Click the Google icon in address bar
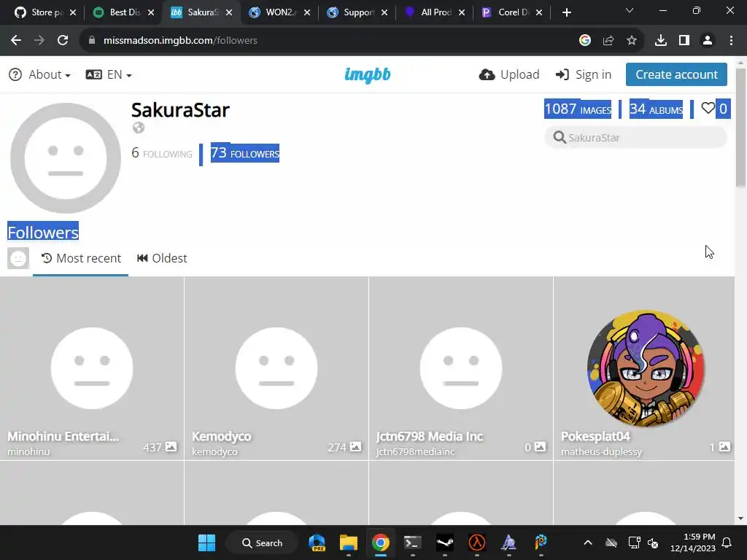Viewport: 747px width, 560px height. tap(585, 41)
